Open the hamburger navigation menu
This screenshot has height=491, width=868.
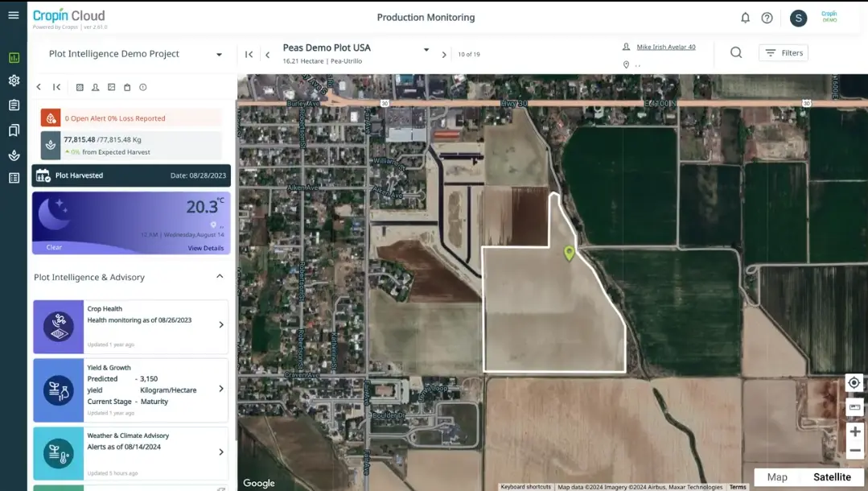(13, 15)
